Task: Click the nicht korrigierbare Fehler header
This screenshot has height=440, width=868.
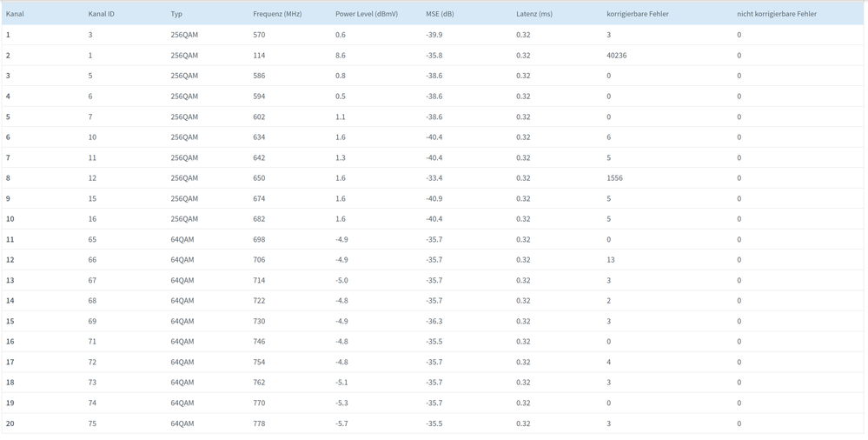Action: pyautogui.click(x=776, y=14)
